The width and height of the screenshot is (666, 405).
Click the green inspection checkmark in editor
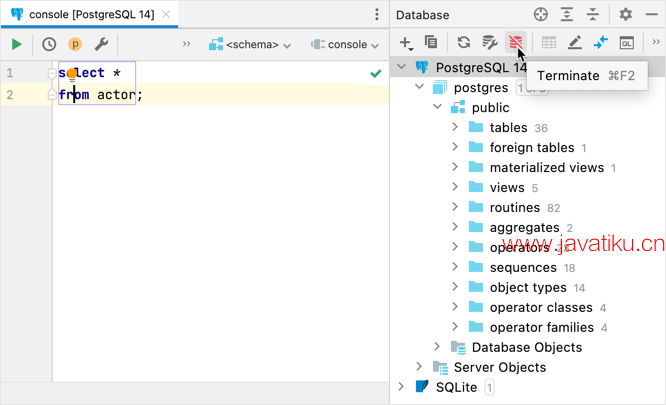coord(375,73)
